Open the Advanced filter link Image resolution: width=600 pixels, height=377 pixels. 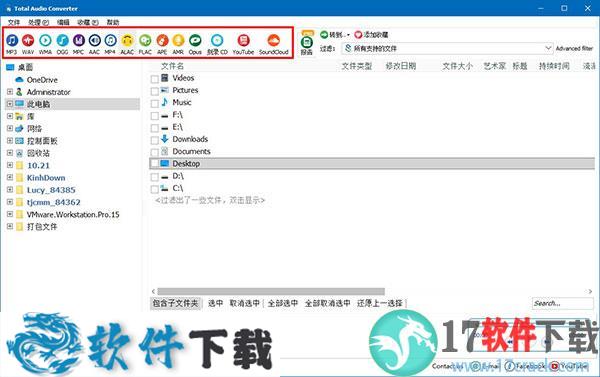574,49
